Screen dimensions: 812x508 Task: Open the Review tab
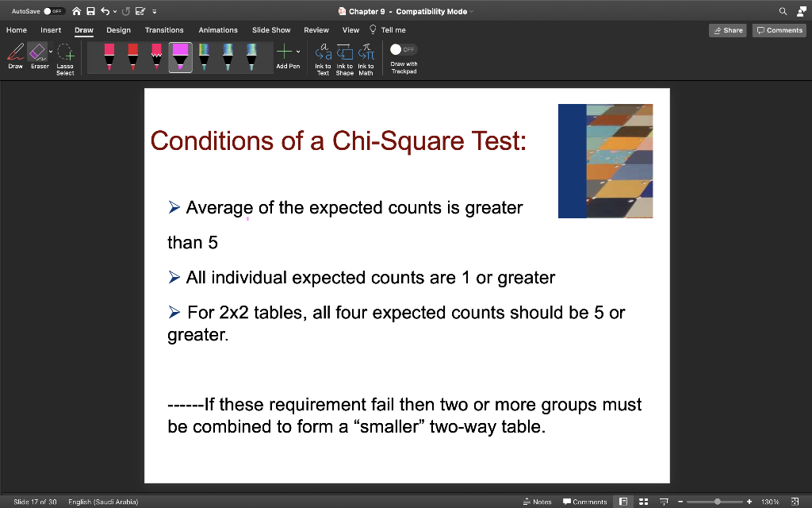point(316,30)
